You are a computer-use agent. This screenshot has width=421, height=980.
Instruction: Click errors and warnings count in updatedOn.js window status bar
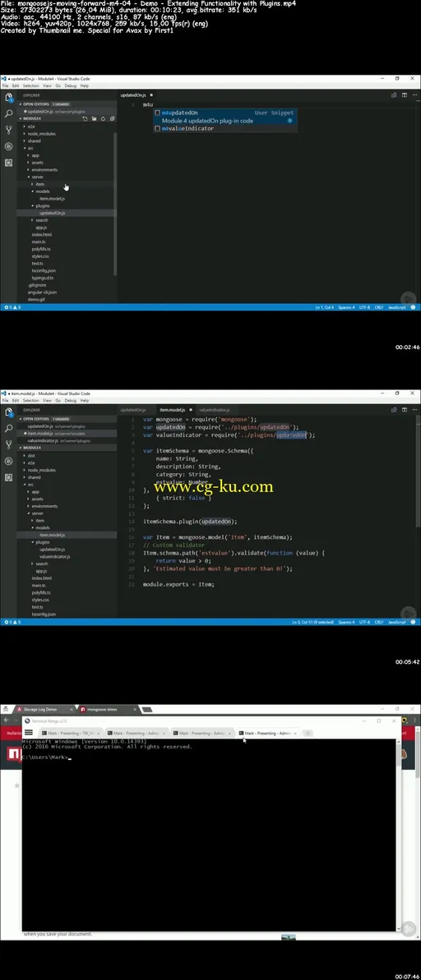pyautogui.click(x=12, y=307)
